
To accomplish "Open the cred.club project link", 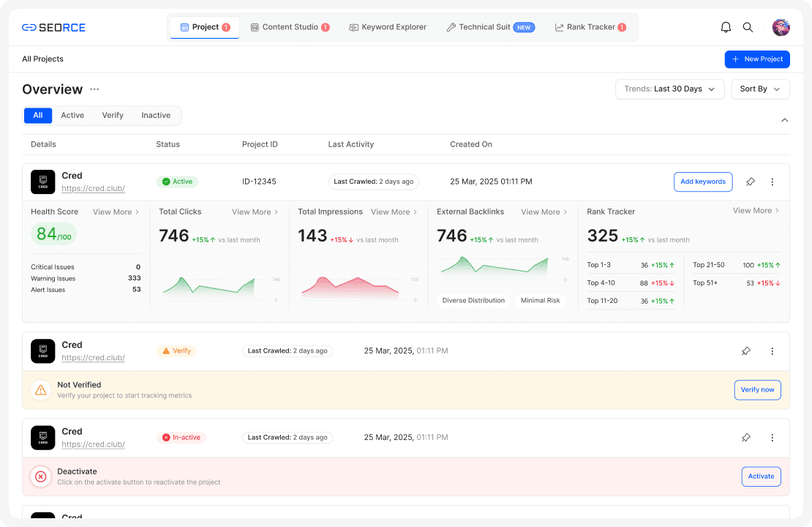I will click(93, 188).
